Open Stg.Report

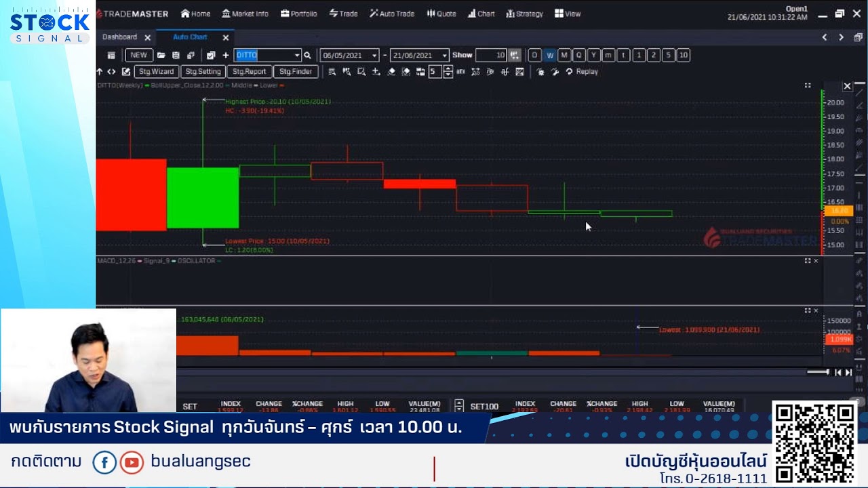(250, 72)
